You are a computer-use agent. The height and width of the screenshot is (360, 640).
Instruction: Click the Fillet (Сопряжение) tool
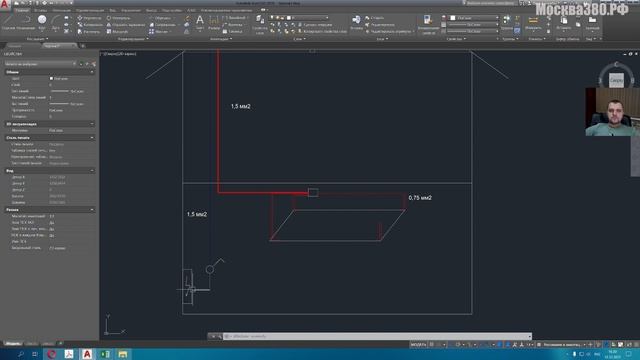[x=162, y=24]
